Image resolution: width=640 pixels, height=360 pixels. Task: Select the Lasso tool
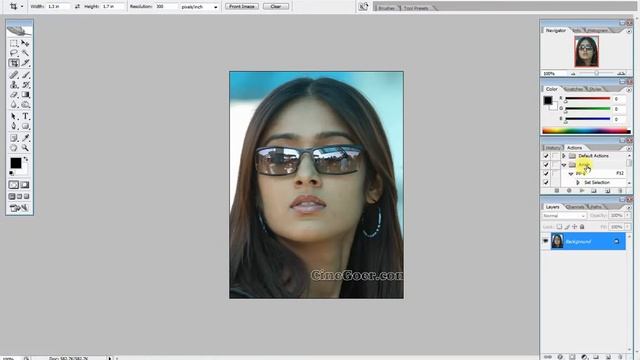coord(14,53)
